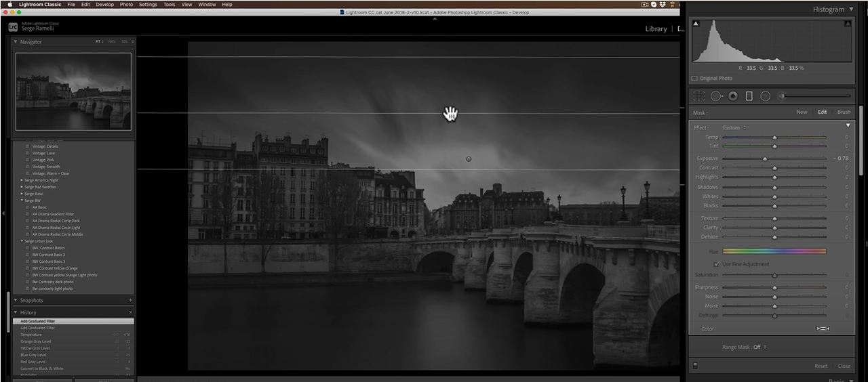This screenshot has height=382, width=868.
Task: Click the preset icon beside BW Contrast Basic 2
Action: [x=28, y=255]
